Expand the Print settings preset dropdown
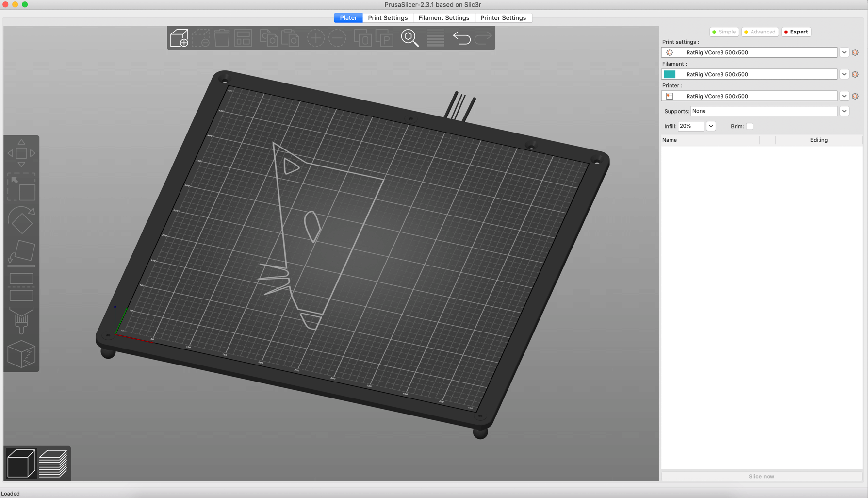This screenshot has width=868, height=498. pos(844,52)
